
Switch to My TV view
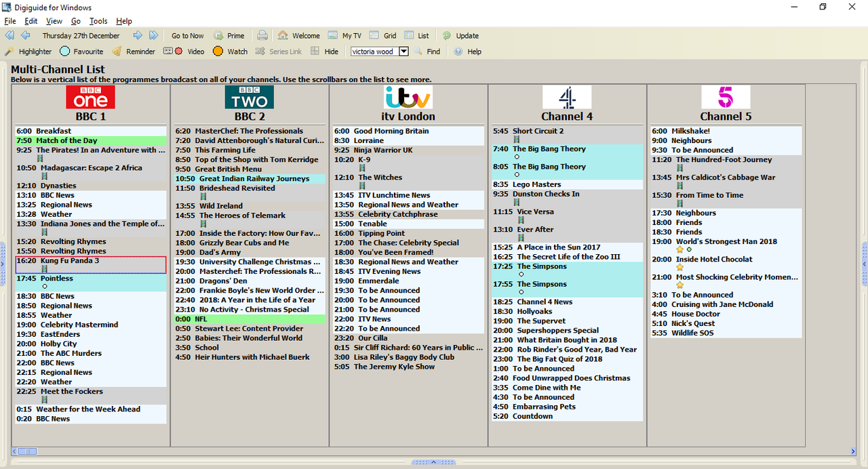(x=344, y=35)
